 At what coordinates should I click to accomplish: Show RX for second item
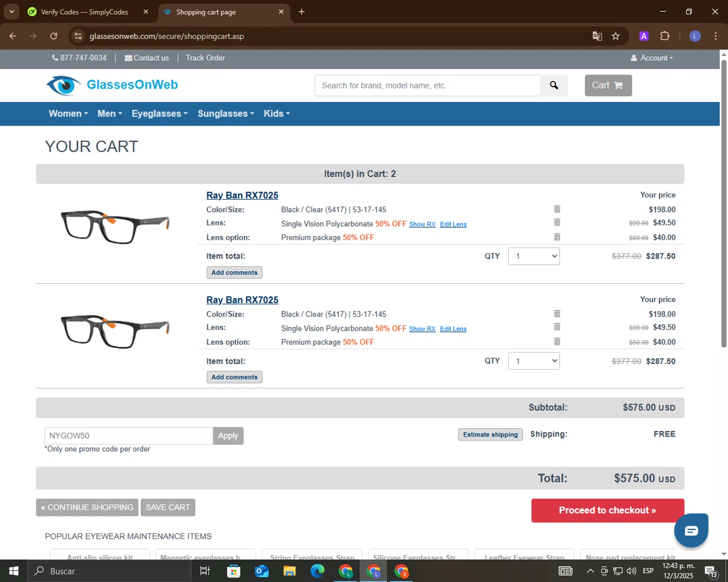tap(422, 329)
